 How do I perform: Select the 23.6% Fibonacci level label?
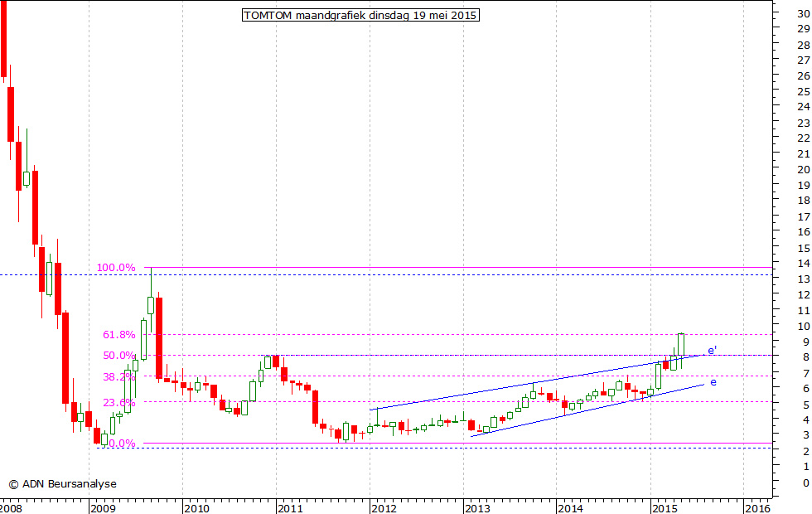coord(119,403)
